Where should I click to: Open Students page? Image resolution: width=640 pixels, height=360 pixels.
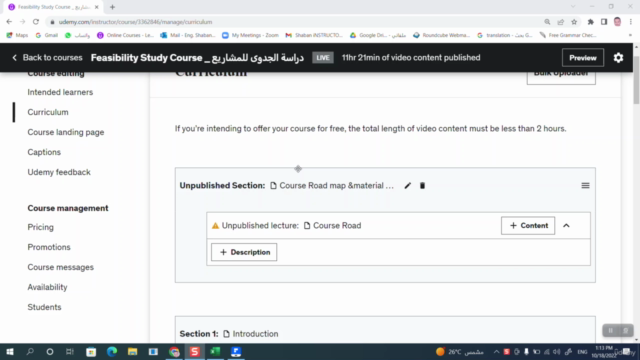(x=44, y=307)
